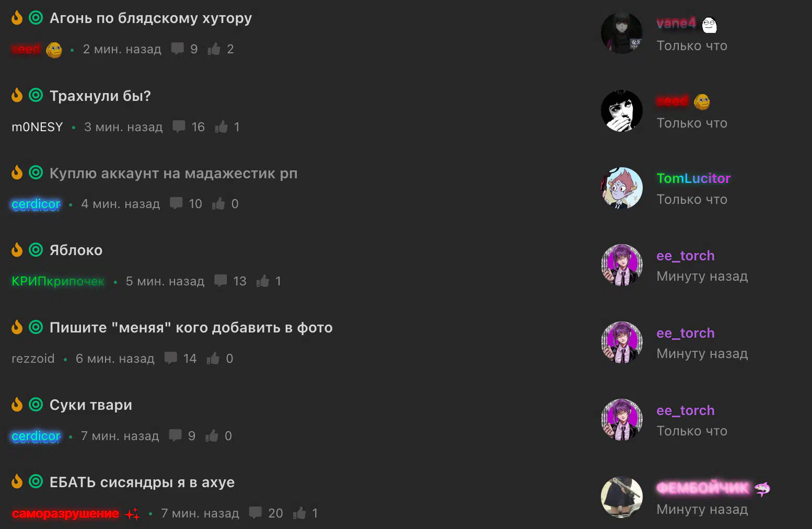Click flame icon next to "Суки твари"

17,405
